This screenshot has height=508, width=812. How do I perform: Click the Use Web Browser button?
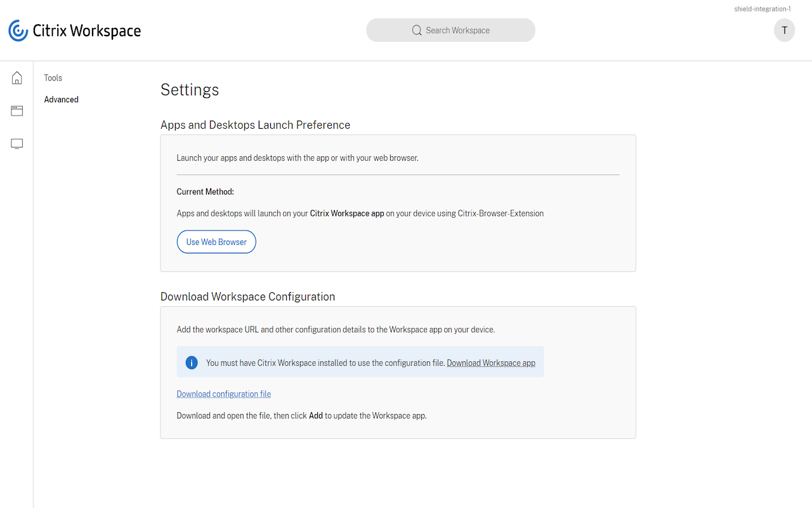216,241
